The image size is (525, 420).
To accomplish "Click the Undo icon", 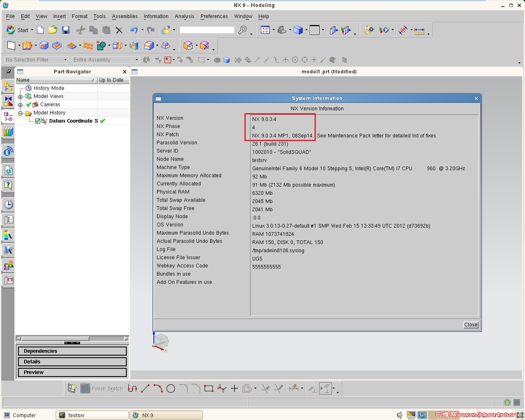I will pos(135,30).
